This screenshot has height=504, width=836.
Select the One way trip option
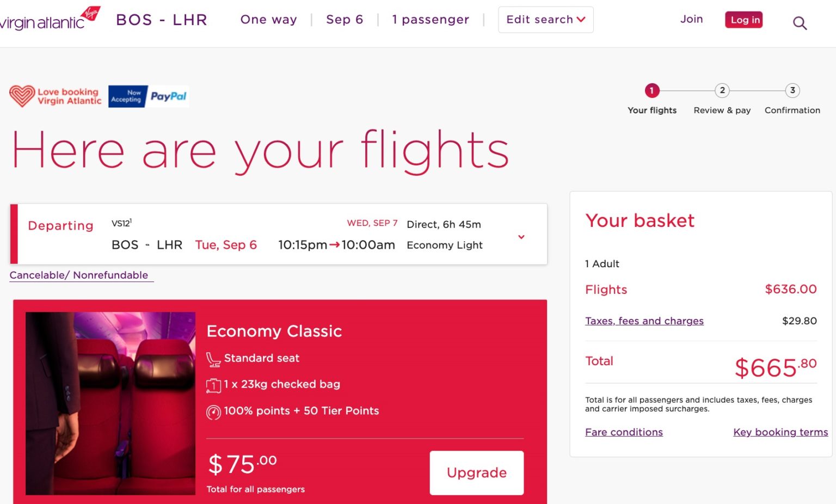[268, 19]
